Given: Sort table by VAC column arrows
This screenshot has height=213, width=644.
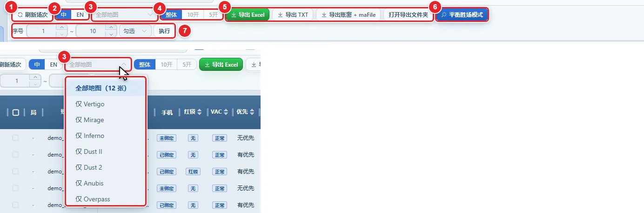Looking at the screenshot, I should click(226, 112).
